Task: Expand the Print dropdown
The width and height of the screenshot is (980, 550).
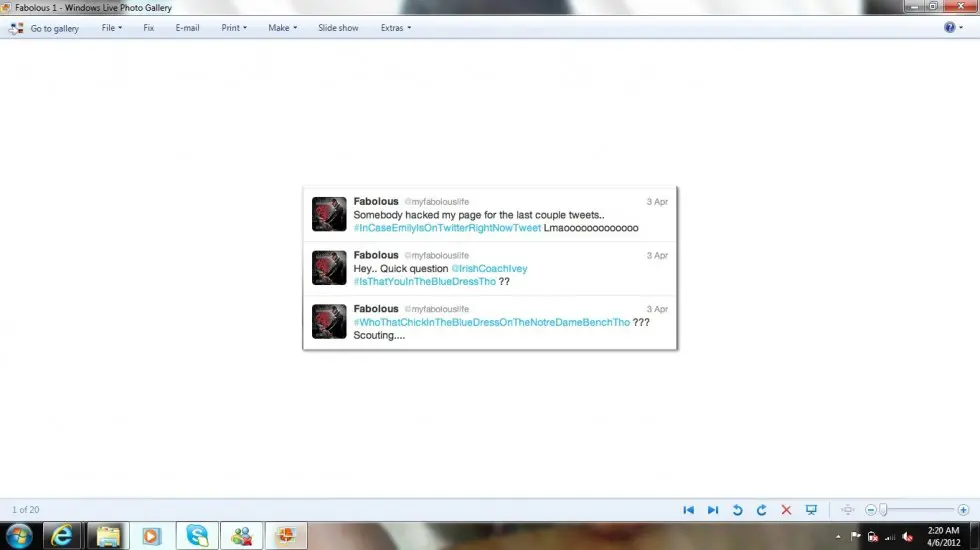Action: pyautogui.click(x=234, y=28)
